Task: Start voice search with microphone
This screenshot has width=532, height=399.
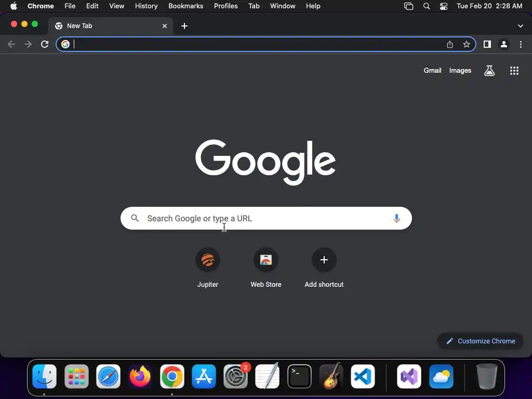Action: (x=396, y=219)
